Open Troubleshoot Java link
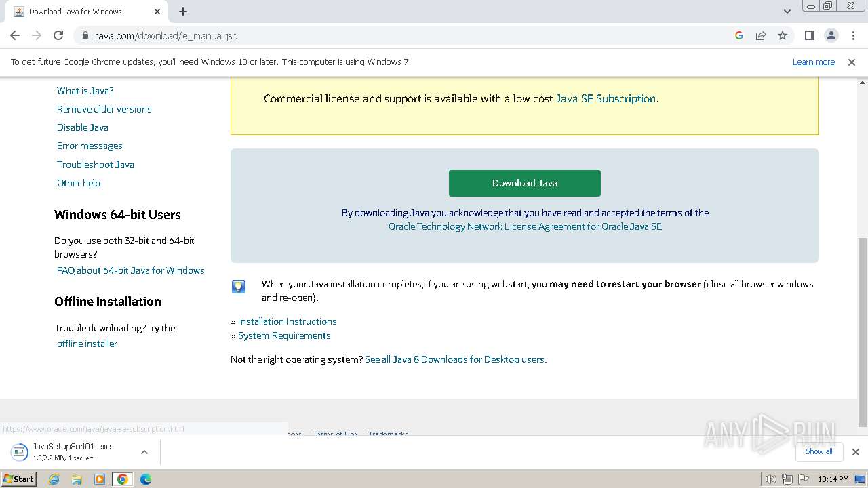This screenshot has width=868, height=488. (96, 165)
